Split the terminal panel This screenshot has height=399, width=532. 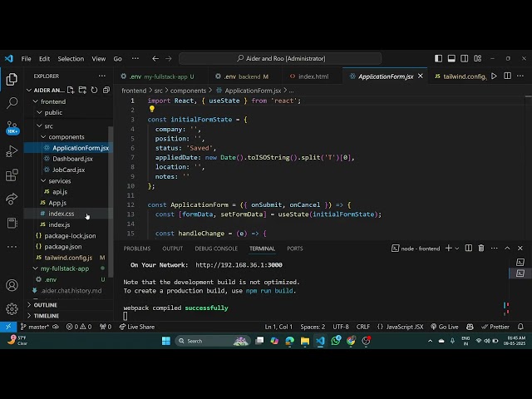coord(469,249)
